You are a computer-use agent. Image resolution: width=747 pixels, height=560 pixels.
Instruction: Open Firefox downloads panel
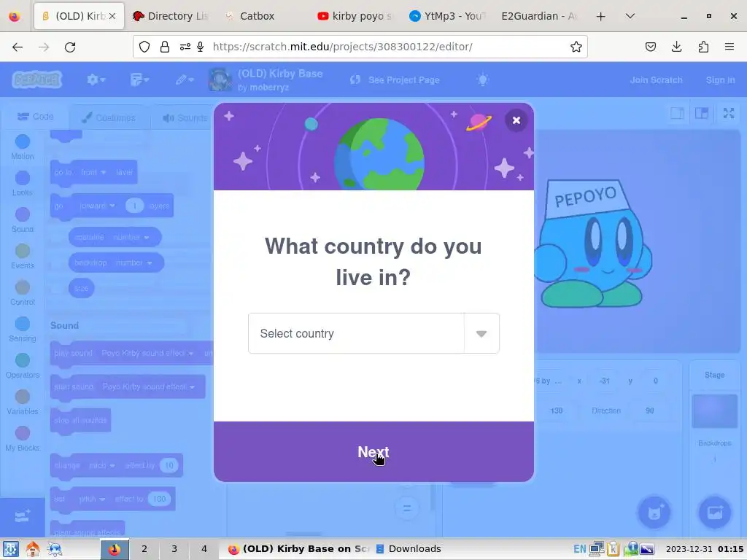pos(676,47)
